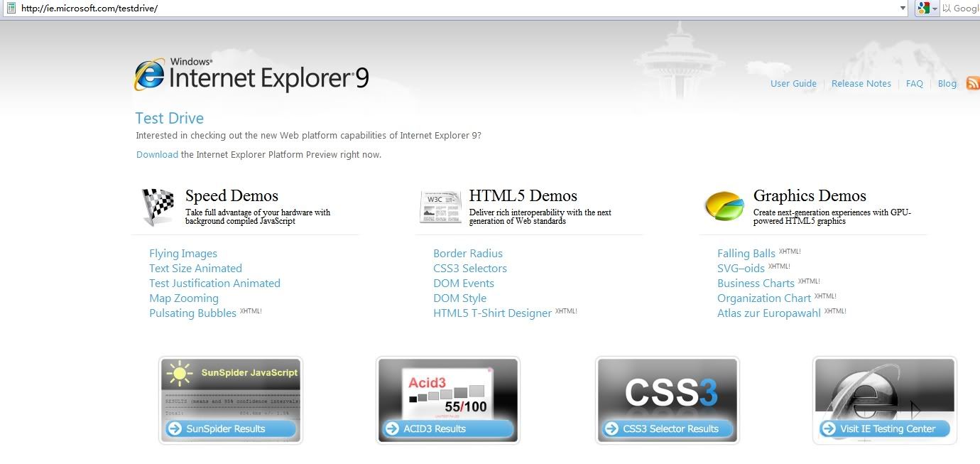The width and height of the screenshot is (980, 464).
Task: Visit the Blog link
Action: pos(947,84)
